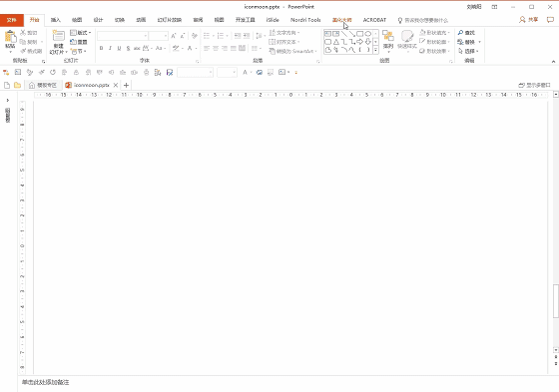Image resolution: width=559 pixels, height=392 pixels.
Task: Toggle Italic formatting button
Action: point(110,48)
